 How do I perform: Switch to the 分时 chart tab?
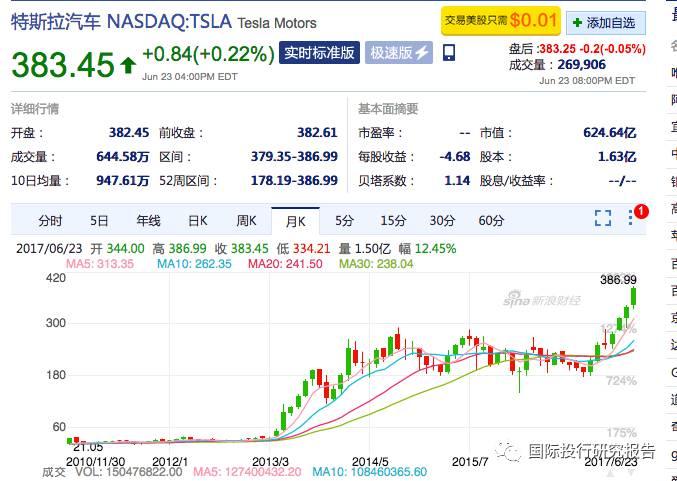pos(50,221)
